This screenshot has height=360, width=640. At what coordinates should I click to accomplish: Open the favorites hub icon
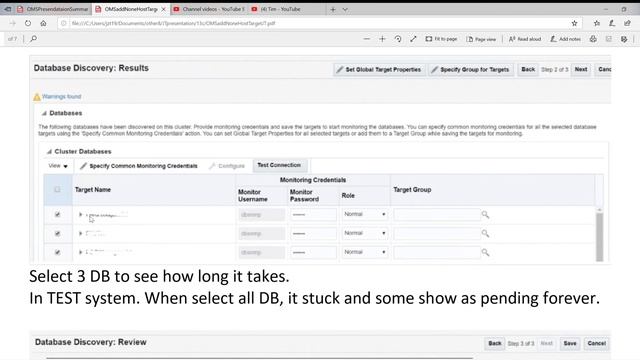(597, 23)
